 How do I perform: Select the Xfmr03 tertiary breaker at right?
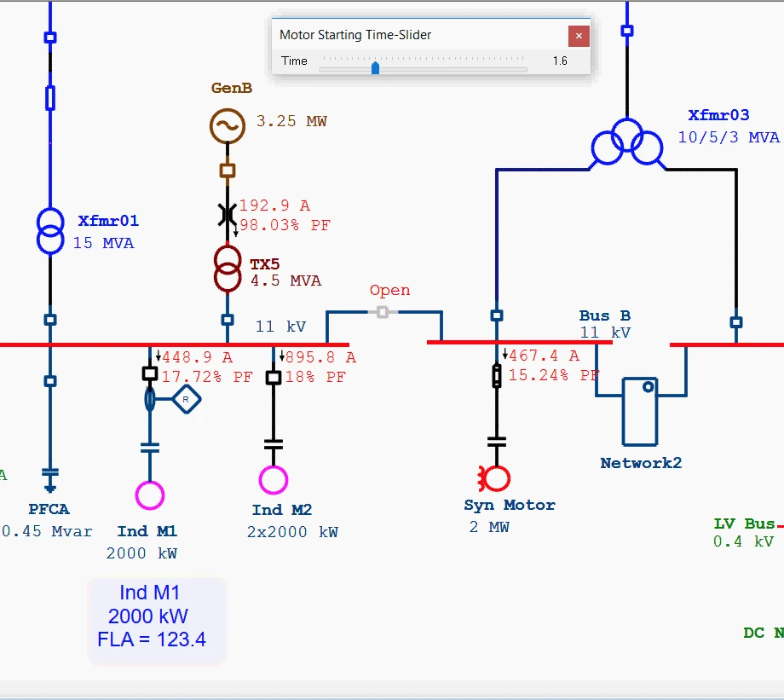(735, 321)
